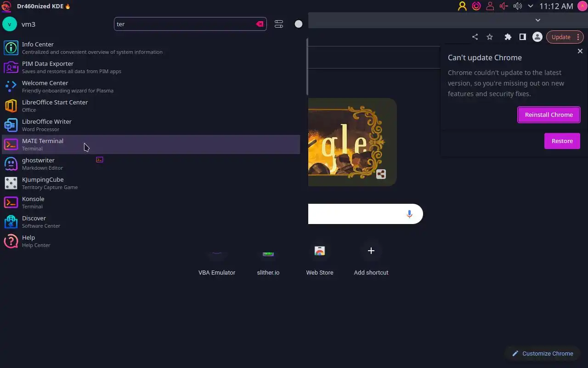Click Add shortcut tile
This screenshot has height=368, width=588.
371,261
